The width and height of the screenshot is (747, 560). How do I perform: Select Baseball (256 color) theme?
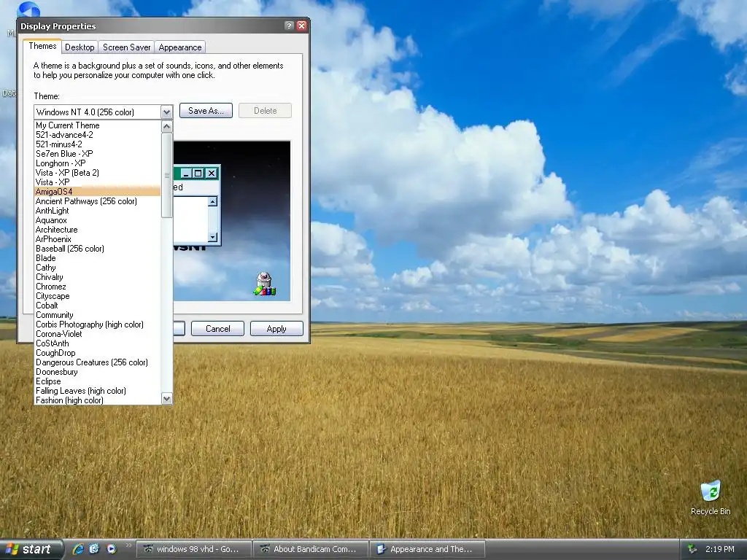[x=97, y=249]
